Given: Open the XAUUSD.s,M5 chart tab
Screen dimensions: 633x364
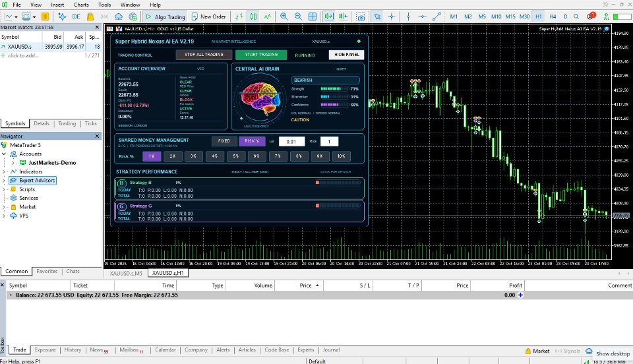Looking at the screenshot, I should pos(126,273).
